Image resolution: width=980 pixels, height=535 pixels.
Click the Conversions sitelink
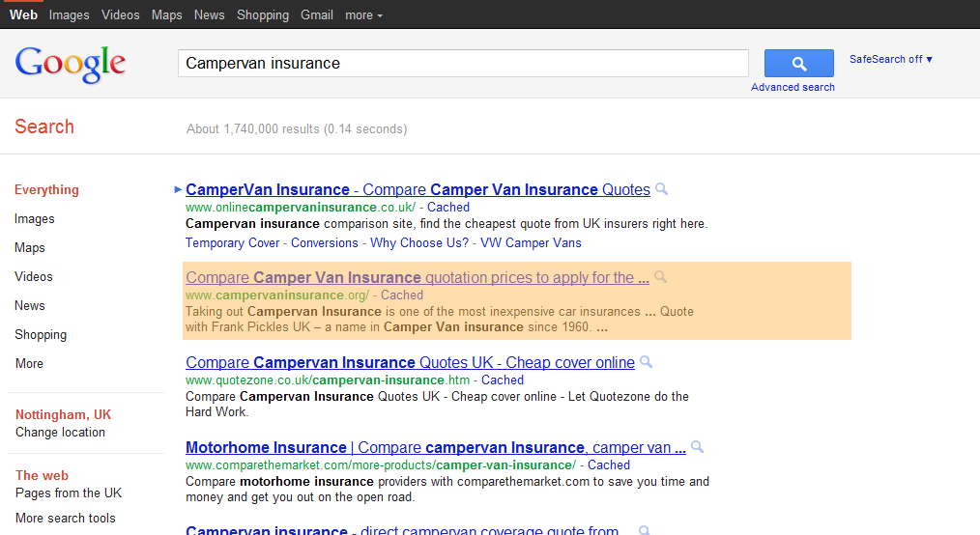tap(325, 242)
